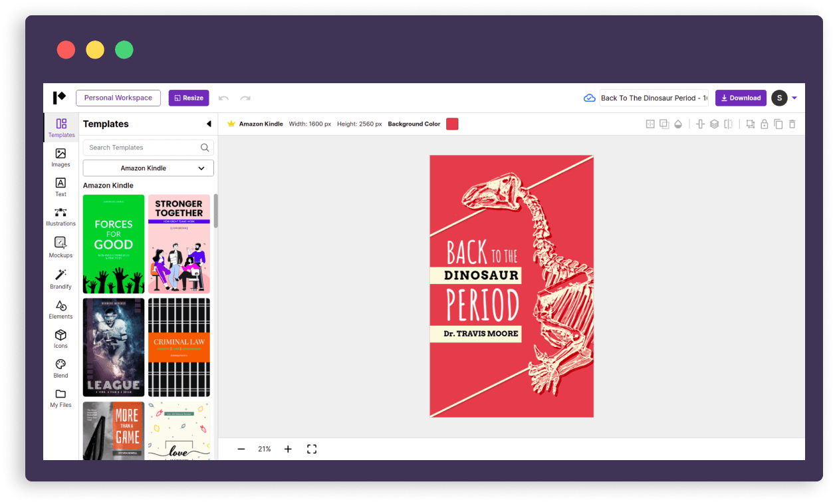The width and height of the screenshot is (835, 504).
Task: Open the Illustrations panel
Action: 60,217
